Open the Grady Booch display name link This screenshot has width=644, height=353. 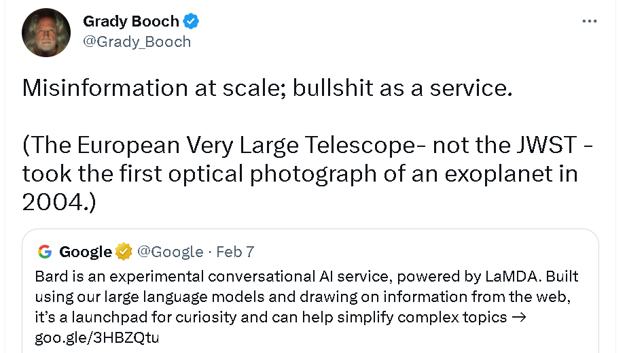click(x=131, y=22)
